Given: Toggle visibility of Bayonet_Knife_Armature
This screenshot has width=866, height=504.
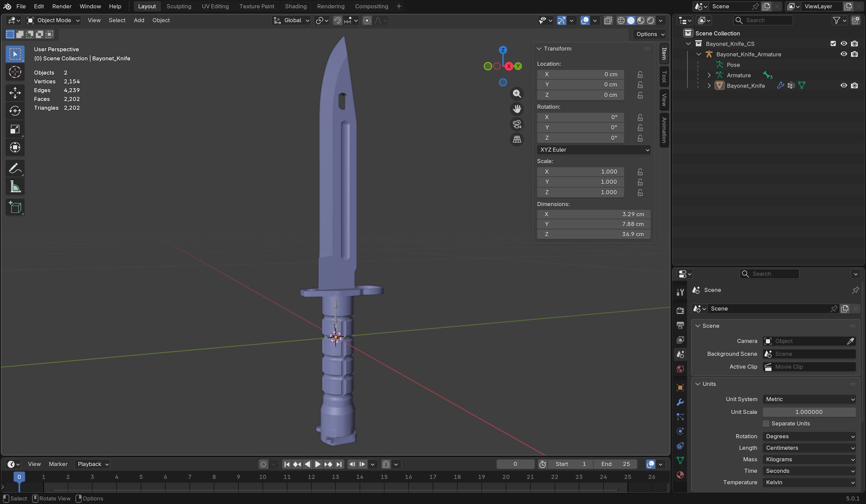Looking at the screenshot, I should click(x=844, y=54).
